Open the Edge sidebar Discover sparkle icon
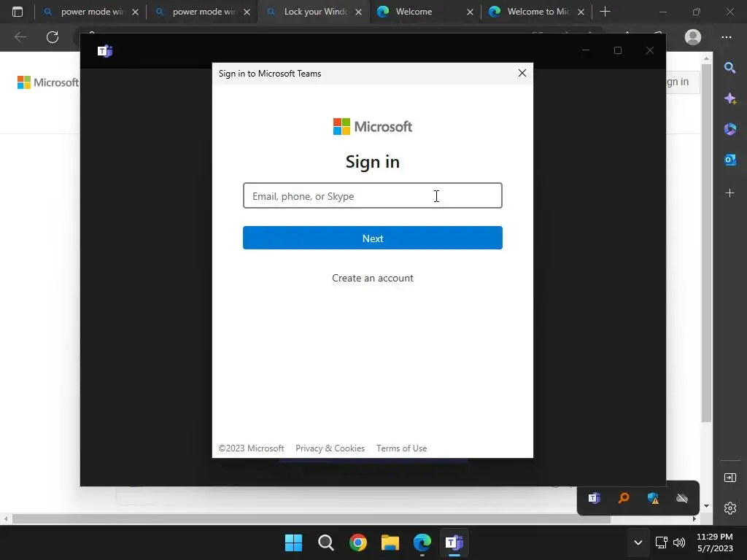747x560 pixels. coord(729,98)
